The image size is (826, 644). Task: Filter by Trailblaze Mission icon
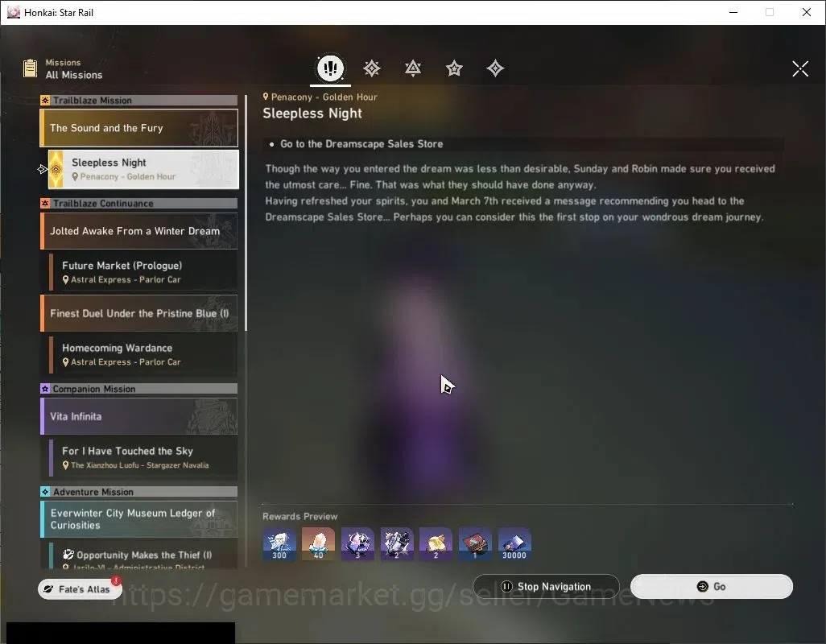(372, 68)
